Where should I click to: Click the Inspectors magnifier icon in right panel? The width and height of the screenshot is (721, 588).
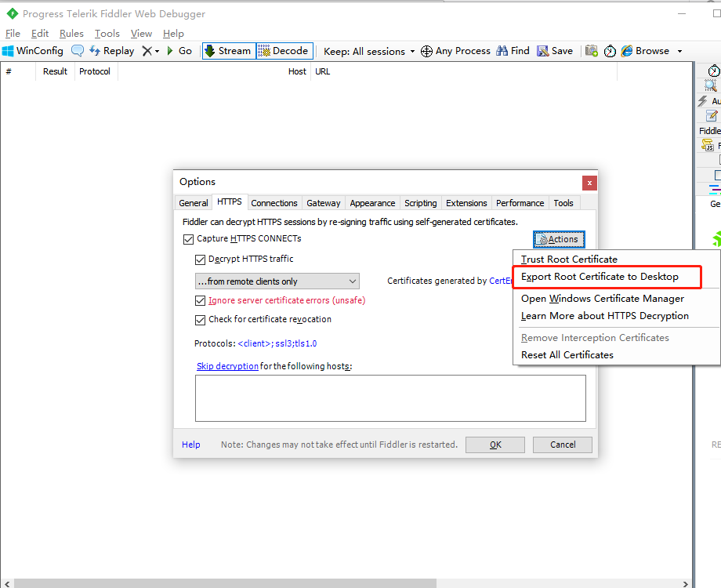710,85
